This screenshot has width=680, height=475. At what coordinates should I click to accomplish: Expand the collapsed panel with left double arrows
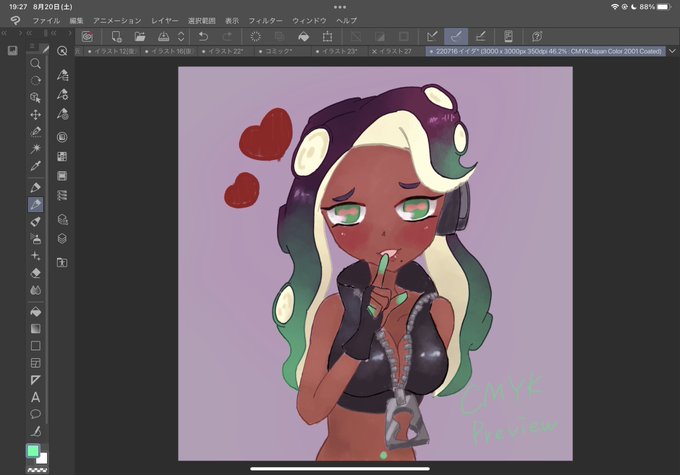pos(3,33)
